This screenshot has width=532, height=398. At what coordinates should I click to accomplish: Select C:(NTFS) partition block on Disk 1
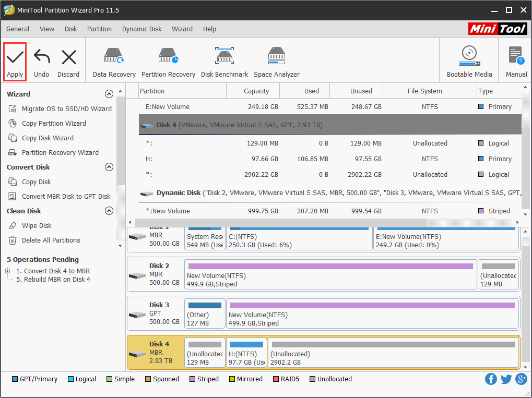[x=299, y=239]
